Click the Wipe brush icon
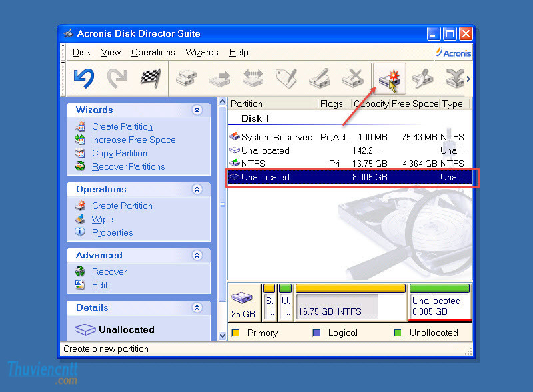Screen dimensions: 533x392 click(80, 219)
